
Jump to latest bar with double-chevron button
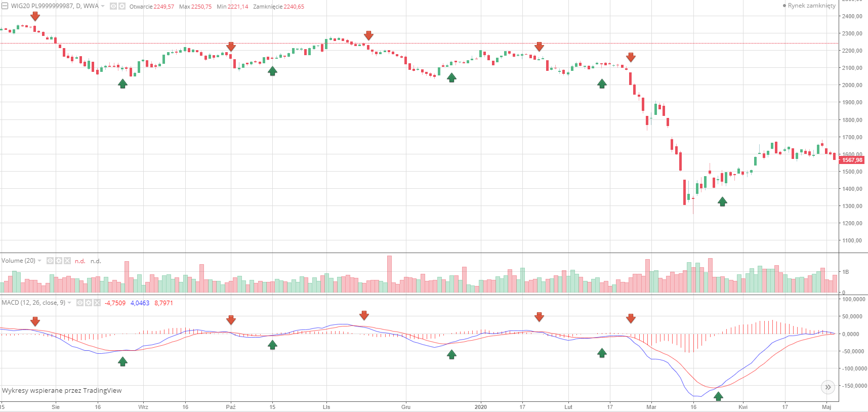828,387
